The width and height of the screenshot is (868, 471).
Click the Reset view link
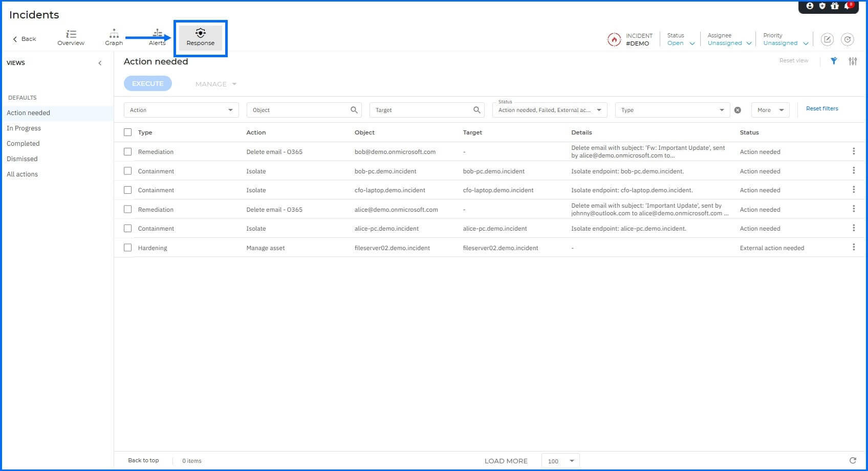tap(794, 60)
